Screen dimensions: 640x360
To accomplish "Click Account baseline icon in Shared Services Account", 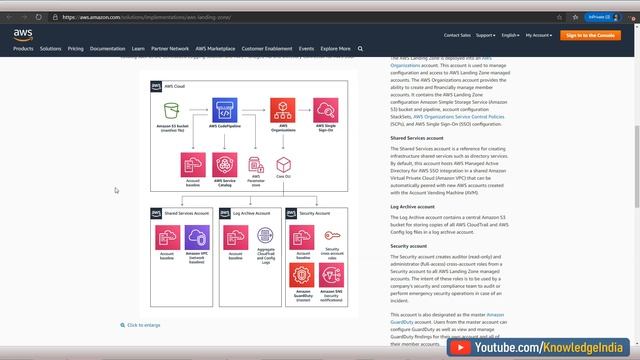I will click(167, 237).
